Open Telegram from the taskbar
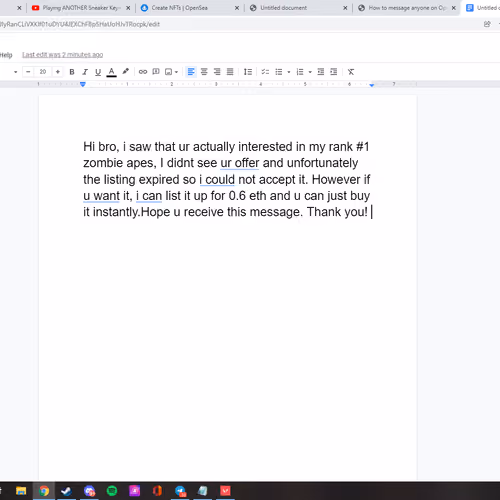The height and width of the screenshot is (500, 500). [x=180, y=491]
